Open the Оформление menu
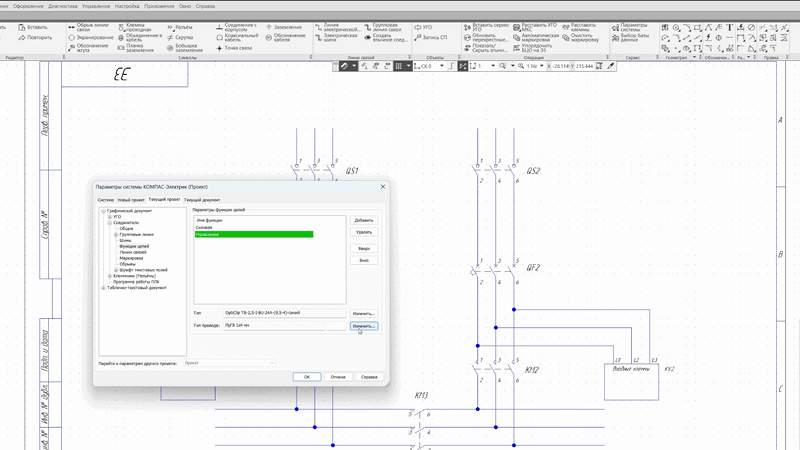Screen dimensions: 800x450 (28, 6)
